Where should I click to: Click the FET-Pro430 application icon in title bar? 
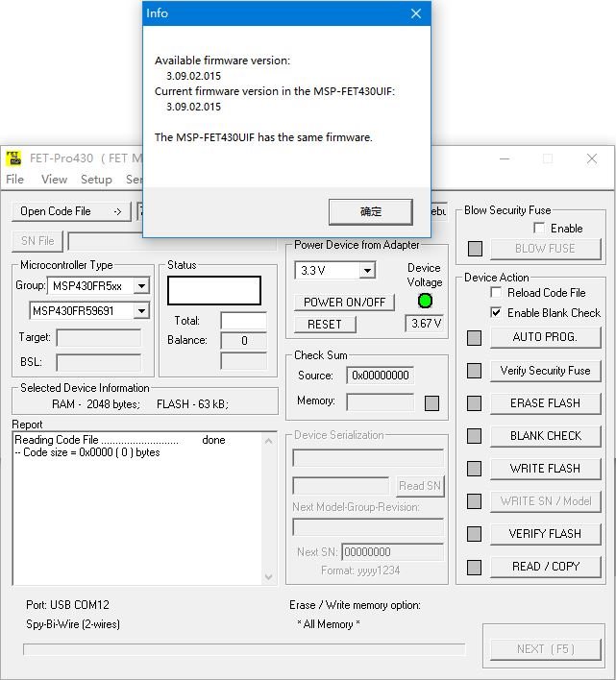(x=13, y=158)
